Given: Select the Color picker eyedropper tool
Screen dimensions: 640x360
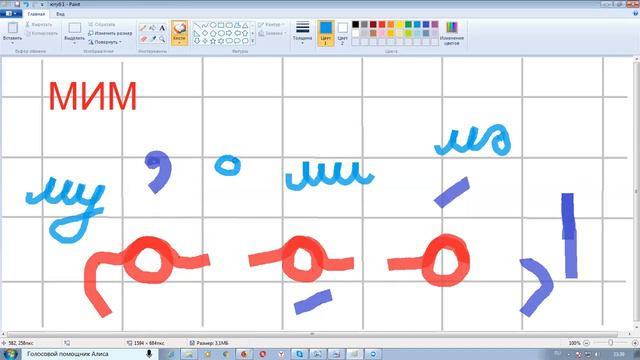Looking at the screenshot, I should tap(152, 39).
